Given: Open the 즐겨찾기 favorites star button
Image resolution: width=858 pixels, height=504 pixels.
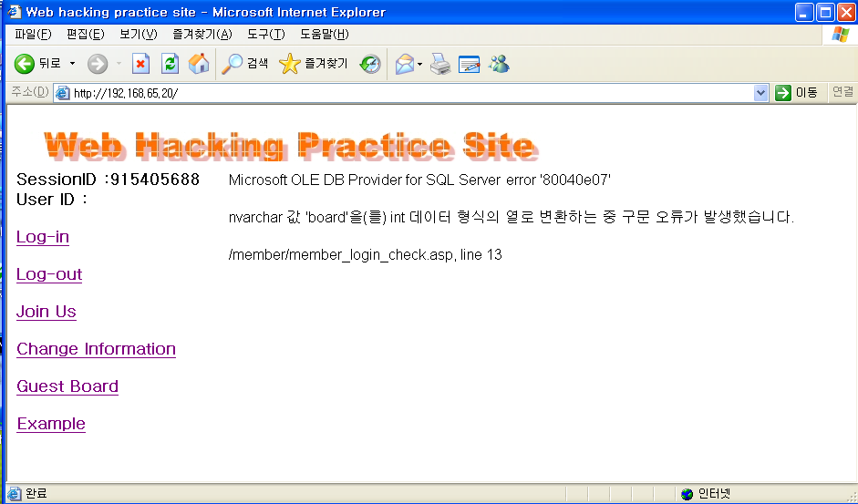Looking at the screenshot, I should pos(313,64).
